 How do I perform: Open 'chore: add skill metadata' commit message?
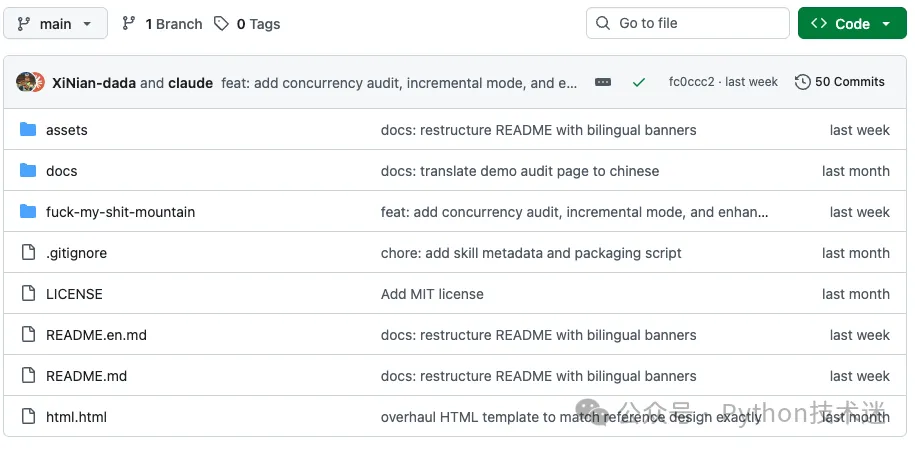[531, 253]
